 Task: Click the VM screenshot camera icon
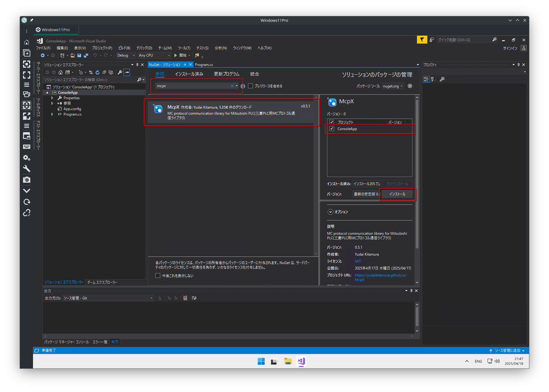pos(27,180)
